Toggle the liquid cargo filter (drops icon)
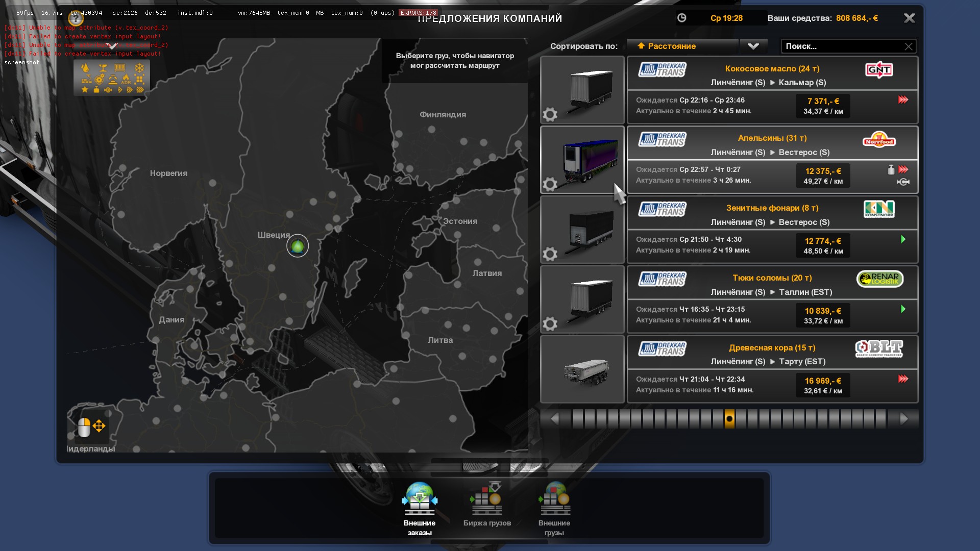Screen dimensions: 980x551 point(85,68)
